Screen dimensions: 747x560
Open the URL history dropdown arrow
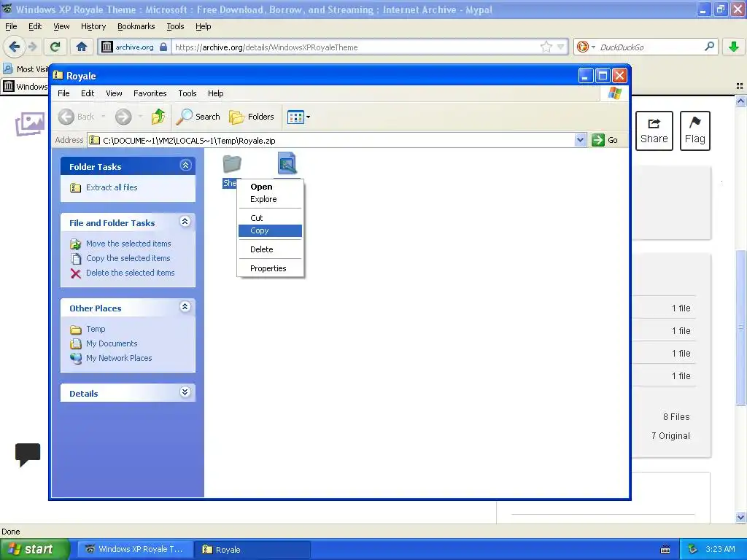coord(561,47)
